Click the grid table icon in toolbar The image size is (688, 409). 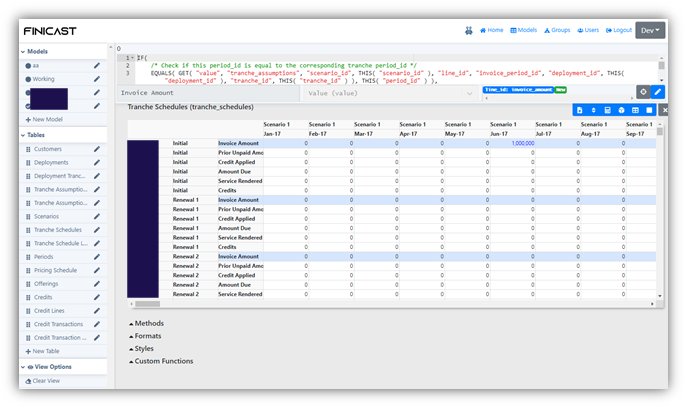635,110
